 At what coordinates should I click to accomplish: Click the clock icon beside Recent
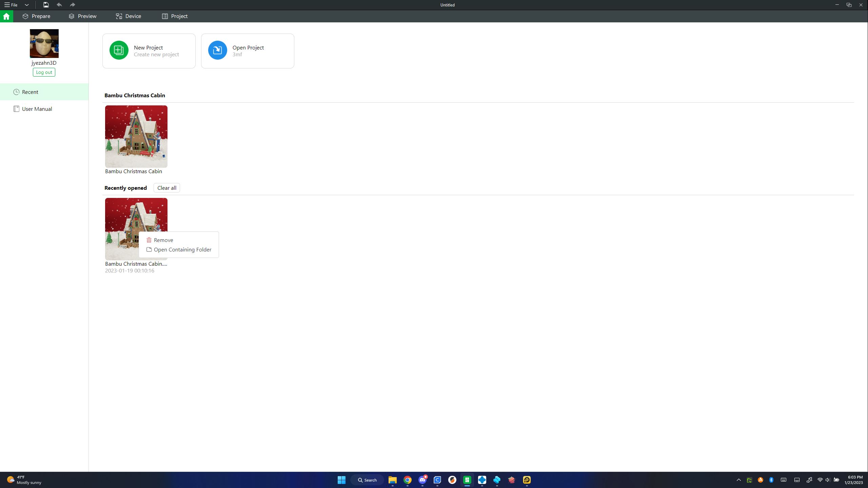[x=16, y=92]
